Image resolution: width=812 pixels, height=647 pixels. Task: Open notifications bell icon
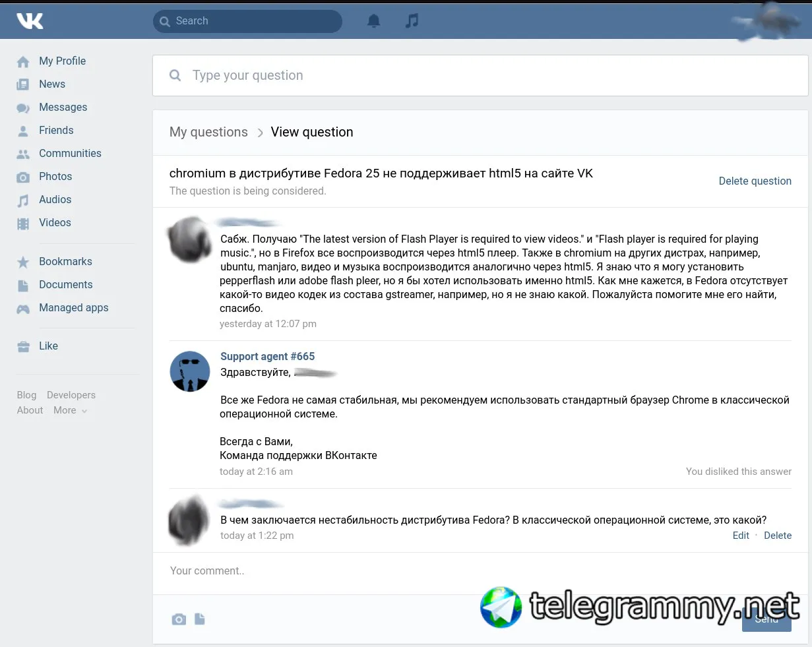(x=374, y=21)
